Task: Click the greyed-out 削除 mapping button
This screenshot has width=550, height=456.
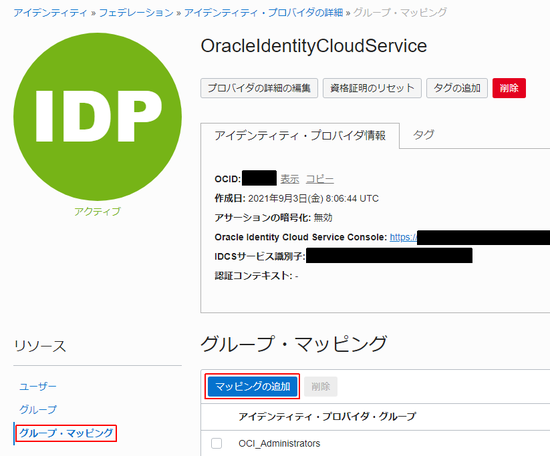Action: click(x=321, y=387)
